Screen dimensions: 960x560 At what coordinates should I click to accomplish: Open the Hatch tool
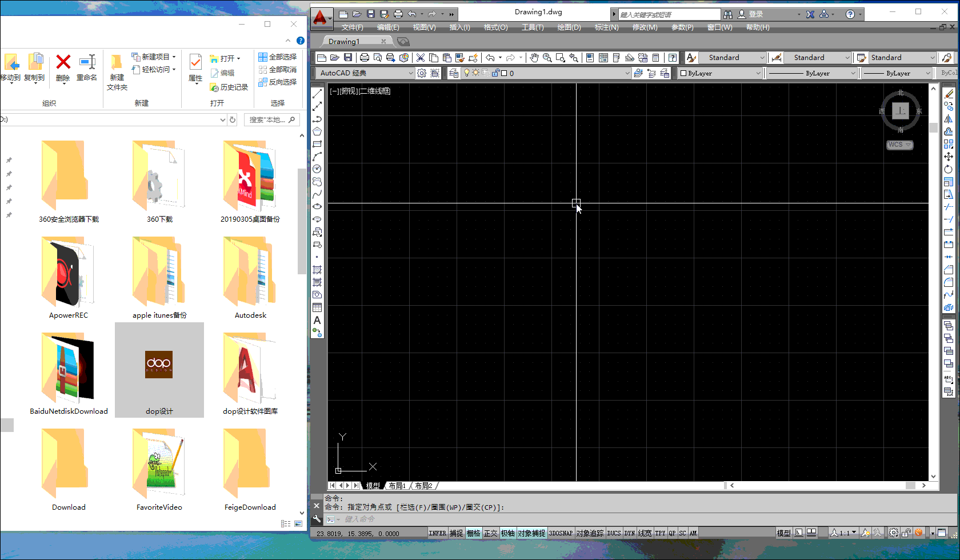[x=317, y=270]
